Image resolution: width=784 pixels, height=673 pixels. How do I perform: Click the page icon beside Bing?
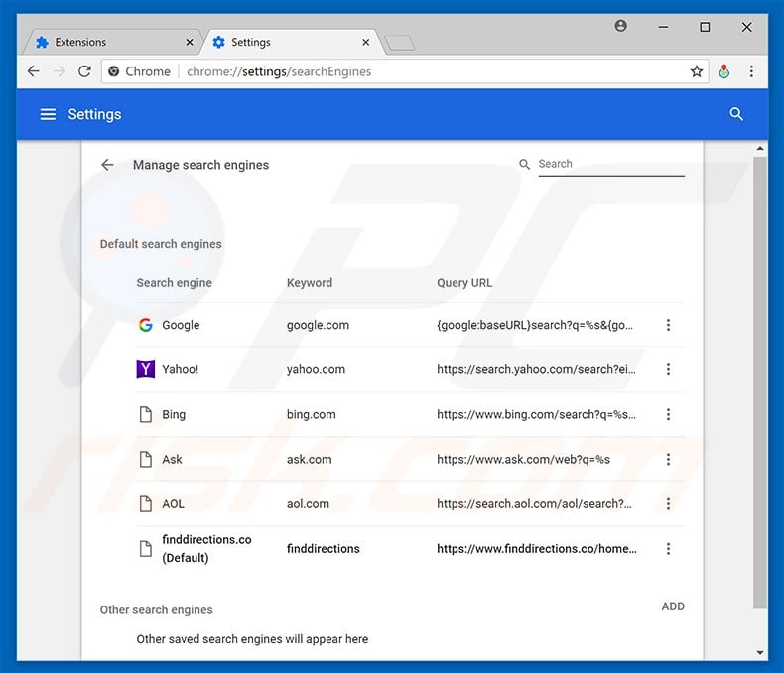pyautogui.click(x=146, y=414)
